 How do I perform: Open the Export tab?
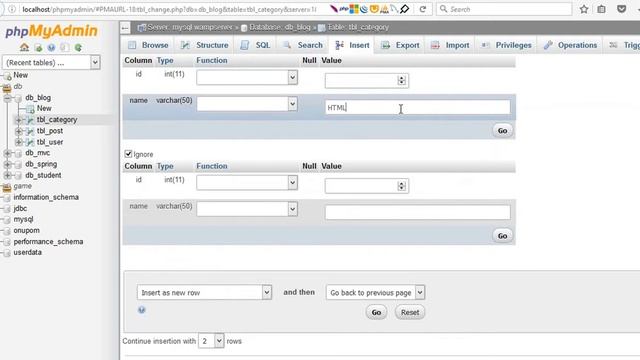[x=400, y=45]
